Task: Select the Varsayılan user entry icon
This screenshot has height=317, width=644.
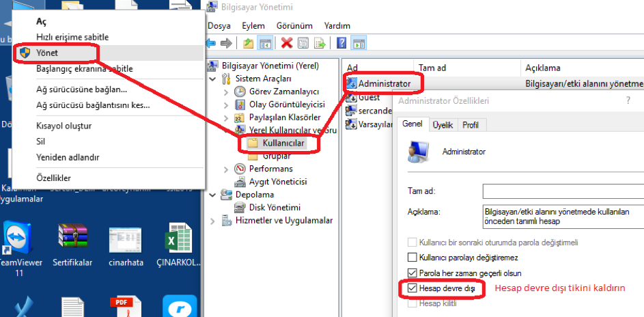Action: (351, 124)
